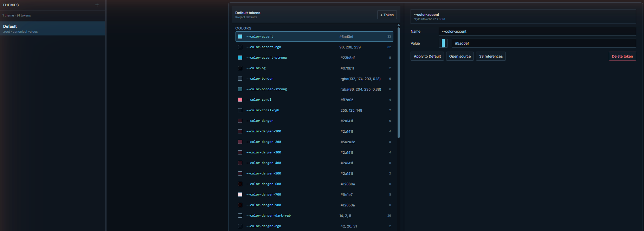Select the --color-danger-500 token name

264,173
